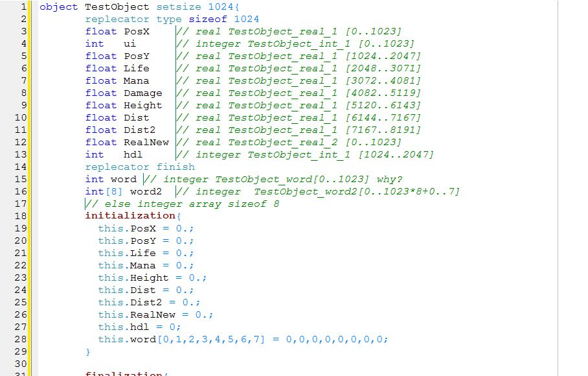Click 'this.Dist = 0.;' statement on line 24

click(146, 290)
